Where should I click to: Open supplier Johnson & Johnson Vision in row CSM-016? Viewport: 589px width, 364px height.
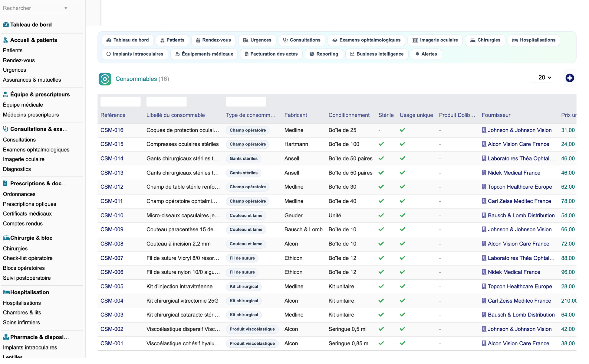(x=520, y=130)
